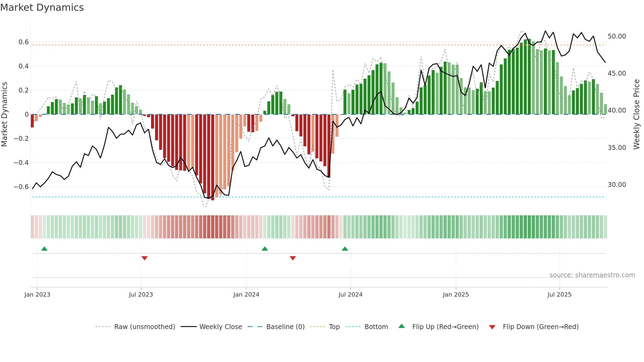The width and height of the screenshot is (644, 362).
Task: Click the Jul 2023 x-axis label
Action: [141, 294]
